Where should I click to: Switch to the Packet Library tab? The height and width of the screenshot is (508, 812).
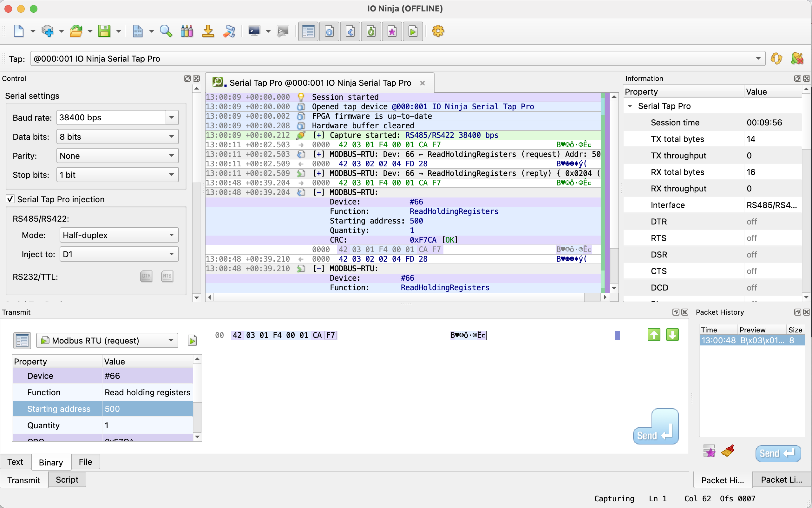click(782, 480)
